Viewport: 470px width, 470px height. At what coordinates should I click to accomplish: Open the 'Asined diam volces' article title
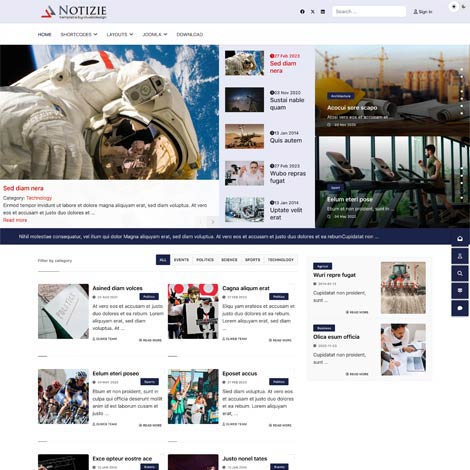coord(117,288)
